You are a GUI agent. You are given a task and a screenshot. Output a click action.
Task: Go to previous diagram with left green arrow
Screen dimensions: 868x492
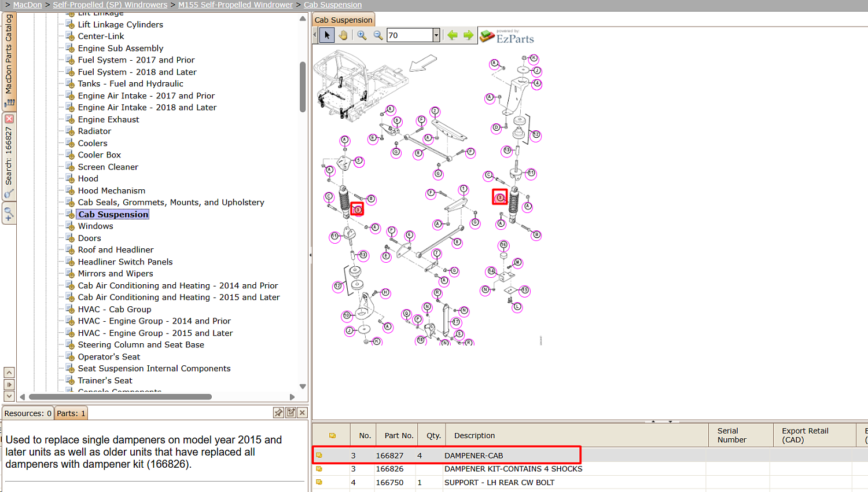point(453,35)
